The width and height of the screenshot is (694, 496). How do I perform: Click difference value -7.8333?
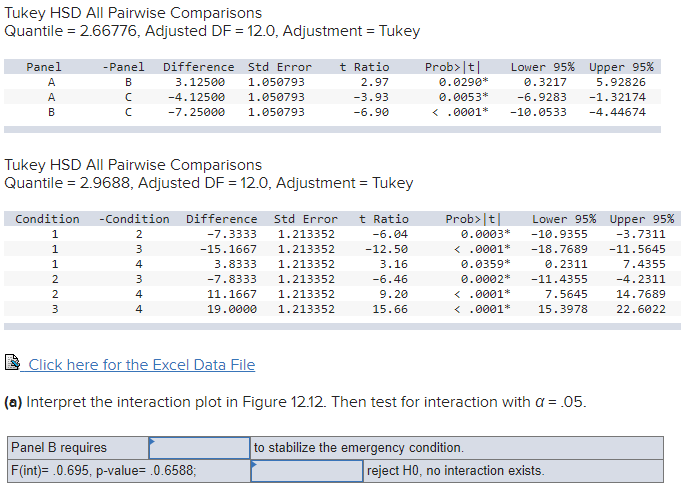[x=231, y=279]
